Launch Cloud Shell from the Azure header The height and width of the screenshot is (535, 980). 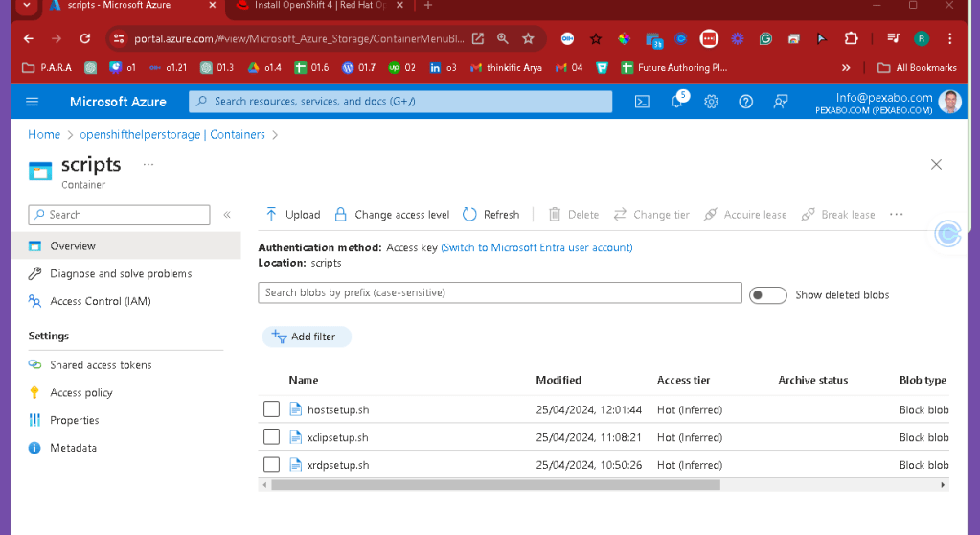[642, 102]
